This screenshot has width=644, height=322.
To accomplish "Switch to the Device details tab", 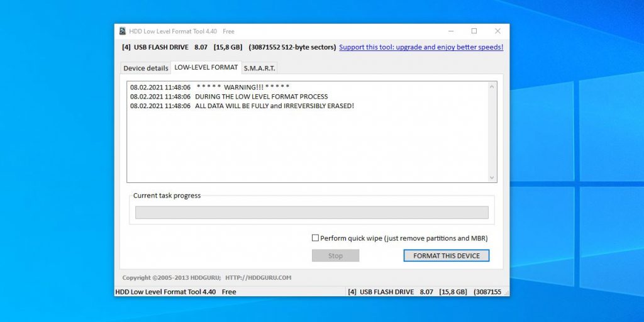I will tap(146, 68).
